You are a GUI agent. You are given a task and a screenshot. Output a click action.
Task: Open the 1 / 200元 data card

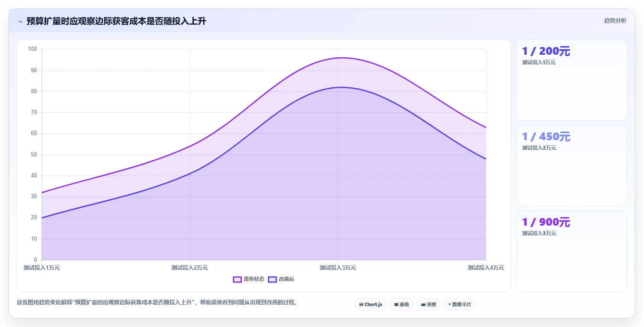coord(571,80)
